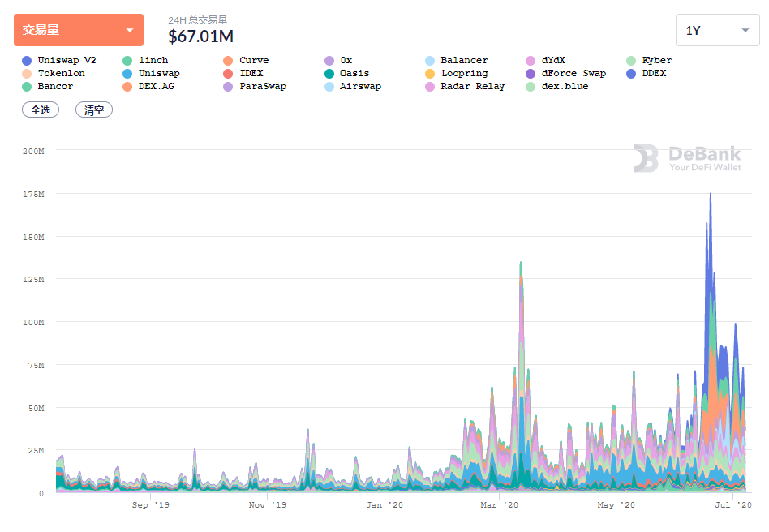Click the Loopring yellow legend dot

430,74
